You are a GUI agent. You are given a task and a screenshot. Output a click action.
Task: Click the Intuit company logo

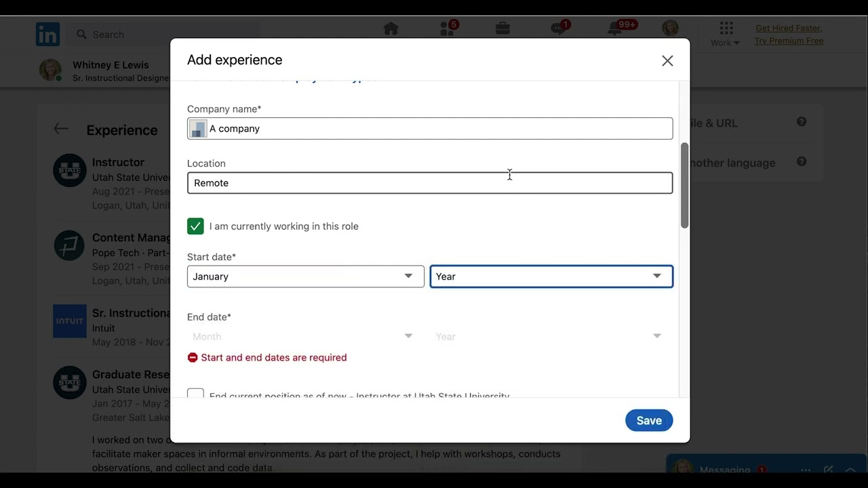(70, 321)
